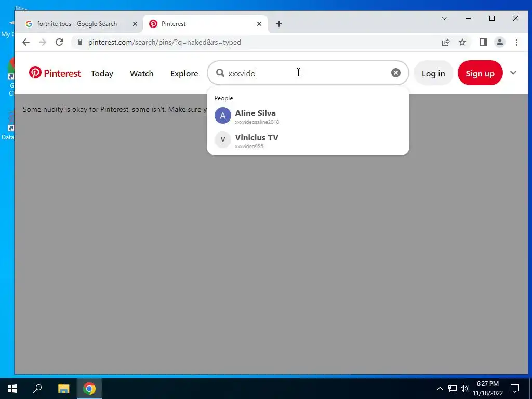The image size is (532, 399).
Task: Select the Vinicius TV suggestion
Action: point(308,140)
